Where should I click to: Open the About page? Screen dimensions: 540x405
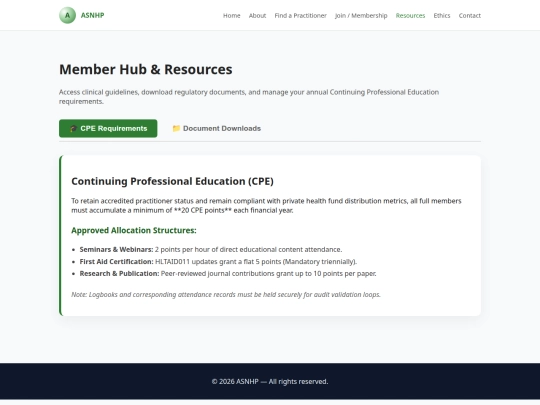coord(257,15)
